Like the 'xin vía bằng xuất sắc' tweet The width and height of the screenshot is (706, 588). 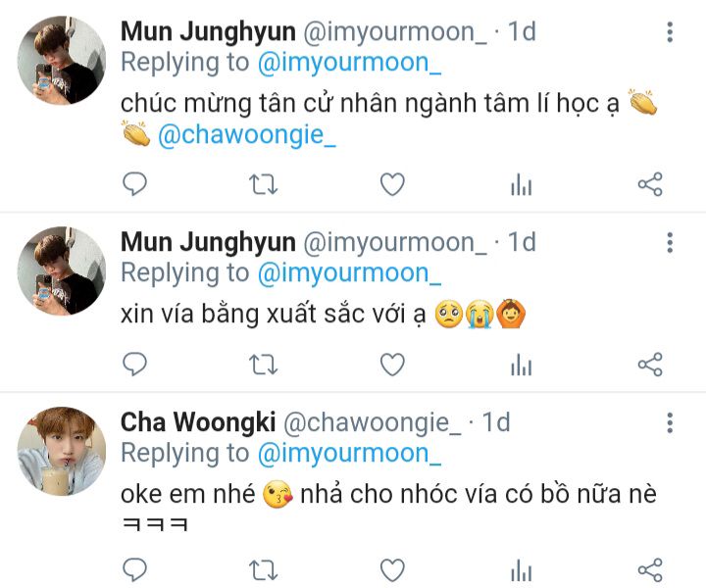pos(392,365)
